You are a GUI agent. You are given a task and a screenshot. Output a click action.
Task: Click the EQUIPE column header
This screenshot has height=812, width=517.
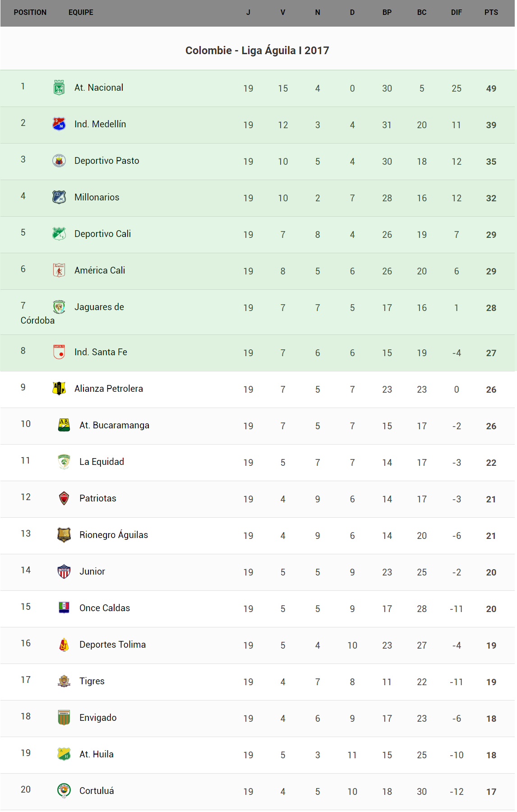pyautogui.click(x=81, y=13)
